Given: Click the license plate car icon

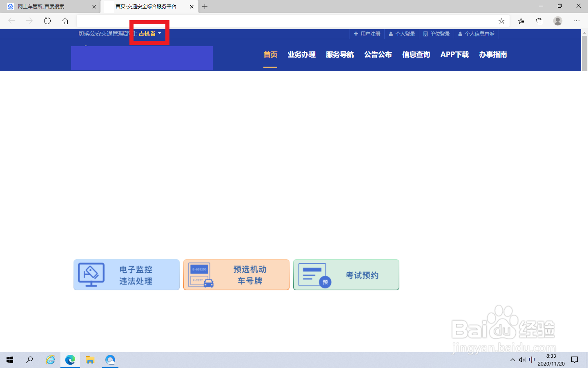Looking at the screenshot, I should tap(201, 275).
